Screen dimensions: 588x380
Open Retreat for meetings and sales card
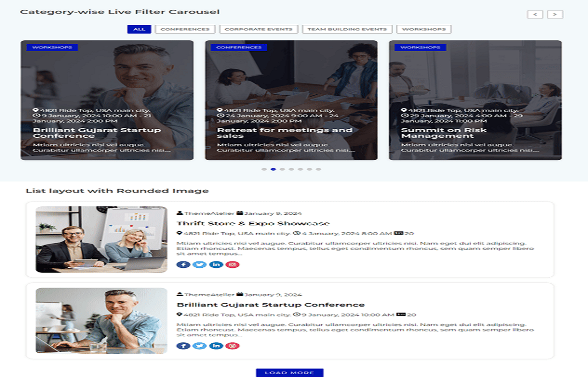pyautogui.click(x=285, y=133)
